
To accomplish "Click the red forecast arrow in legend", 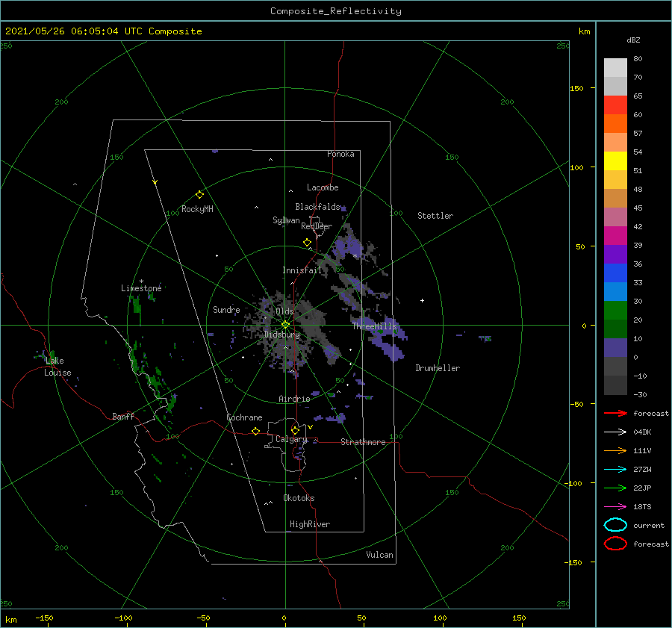I will coord(615,413).
